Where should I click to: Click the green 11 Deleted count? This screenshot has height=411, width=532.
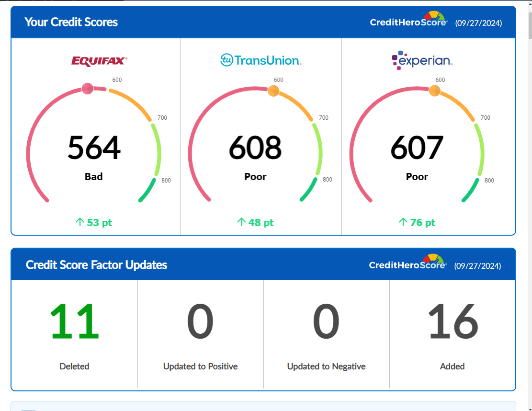(x=75, y=321)
